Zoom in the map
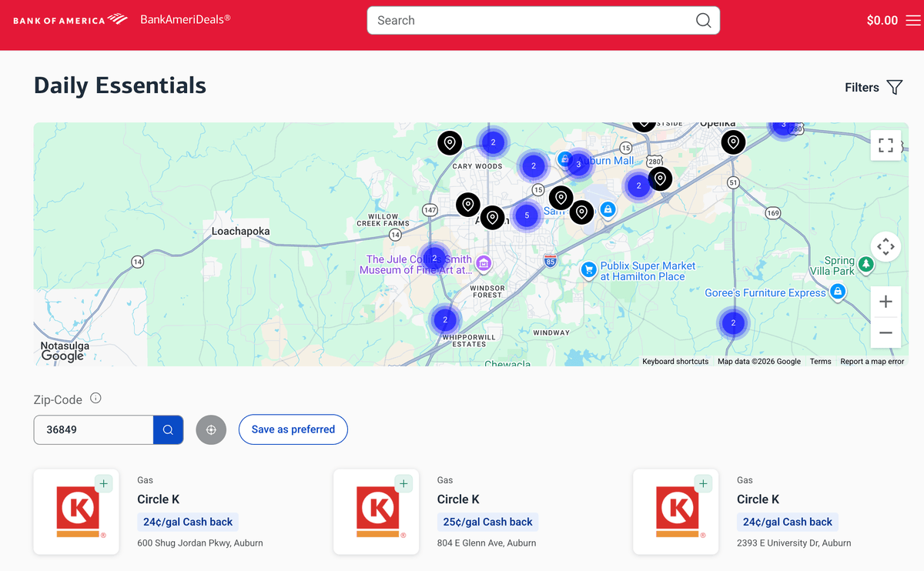Viewport: 924px width, 571px height. (x=885, y=302)
